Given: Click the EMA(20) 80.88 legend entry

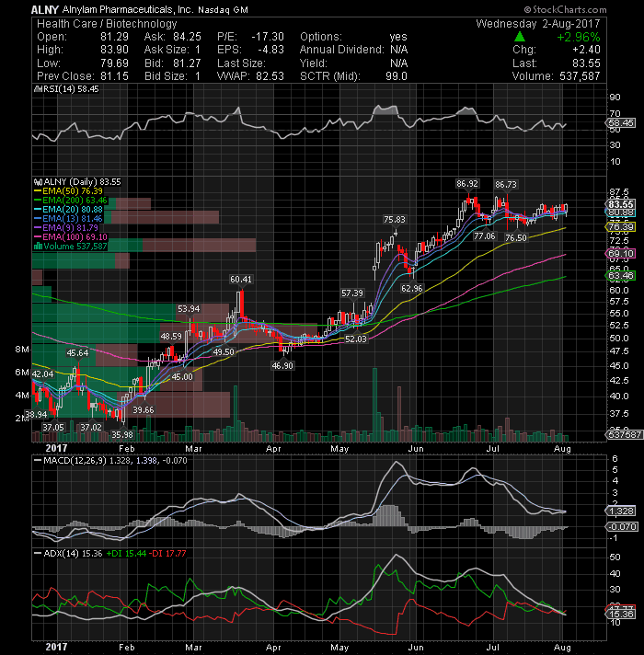Looking at the screenshot, I should [x=68, y=209].
